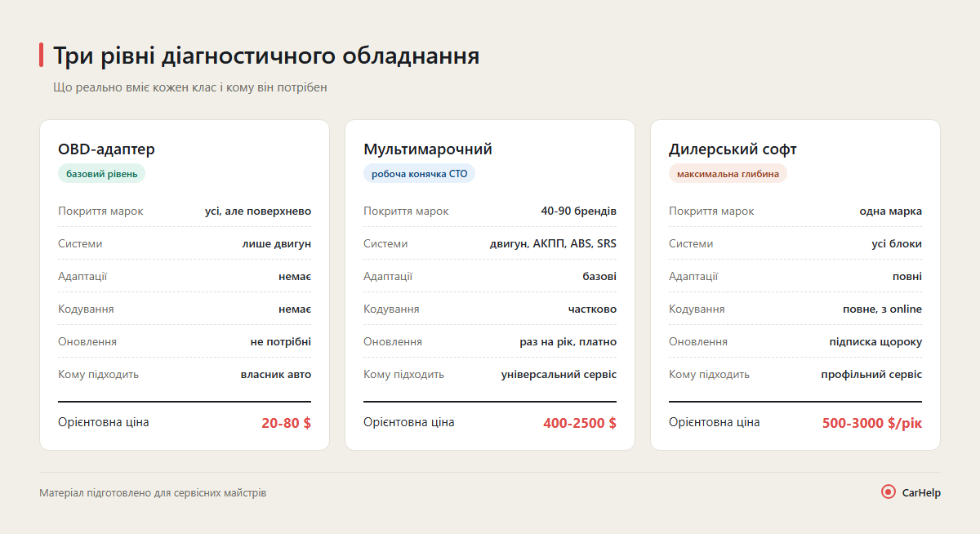980x534 pixels.
Task: Click Кому підходить label in Дилерський софт card
Action: pyautogui.click(x=709, y=374)
